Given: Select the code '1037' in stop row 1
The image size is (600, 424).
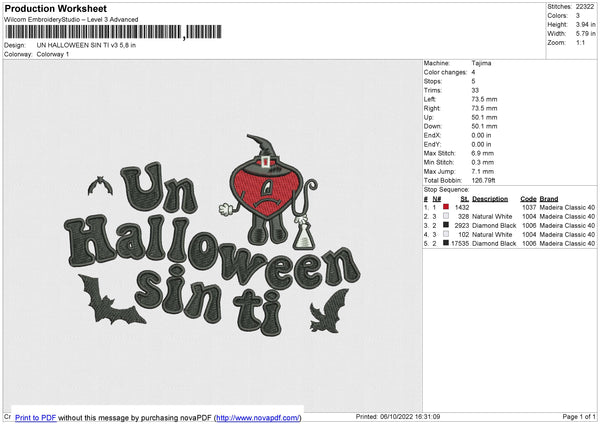Looking at the screenshot, I should (529, 207).
